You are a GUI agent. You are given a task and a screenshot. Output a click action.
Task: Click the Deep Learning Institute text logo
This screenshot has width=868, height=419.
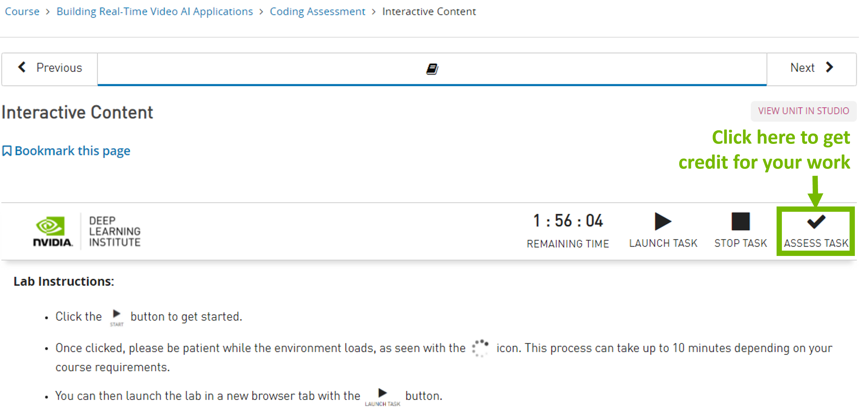click(x=115, y=231)
